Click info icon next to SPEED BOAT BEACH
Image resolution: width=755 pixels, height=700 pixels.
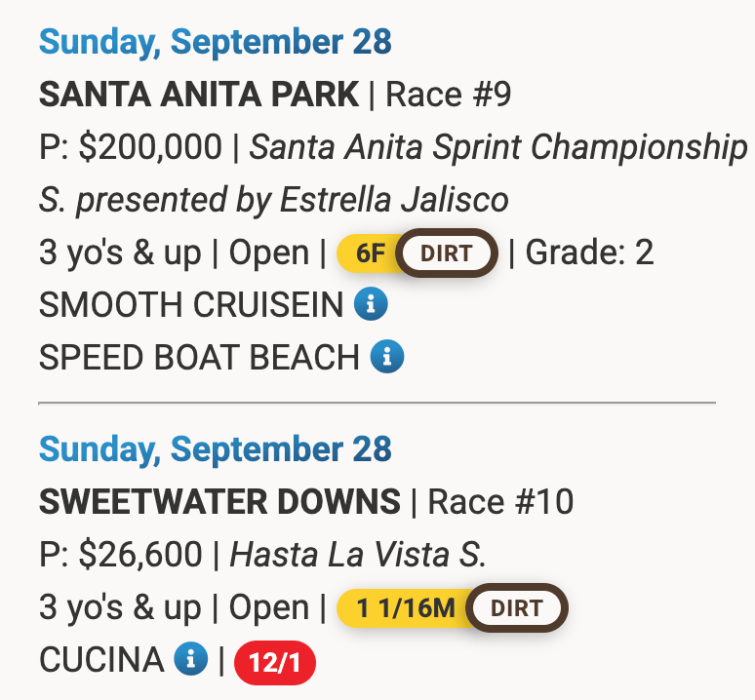point(387,358)
